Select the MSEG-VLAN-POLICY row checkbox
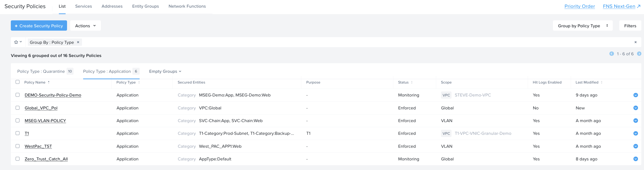The height and width of the screenshot is (170, 644). 18,120
